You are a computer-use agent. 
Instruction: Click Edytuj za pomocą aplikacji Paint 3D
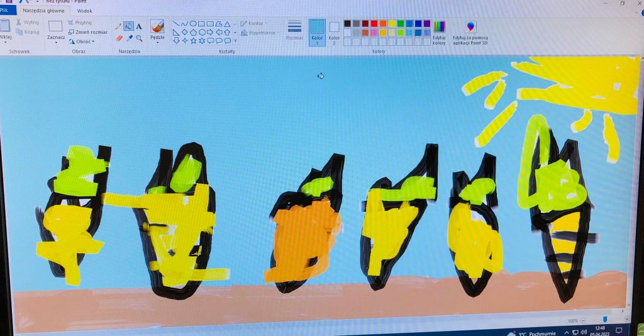(470, 33)
